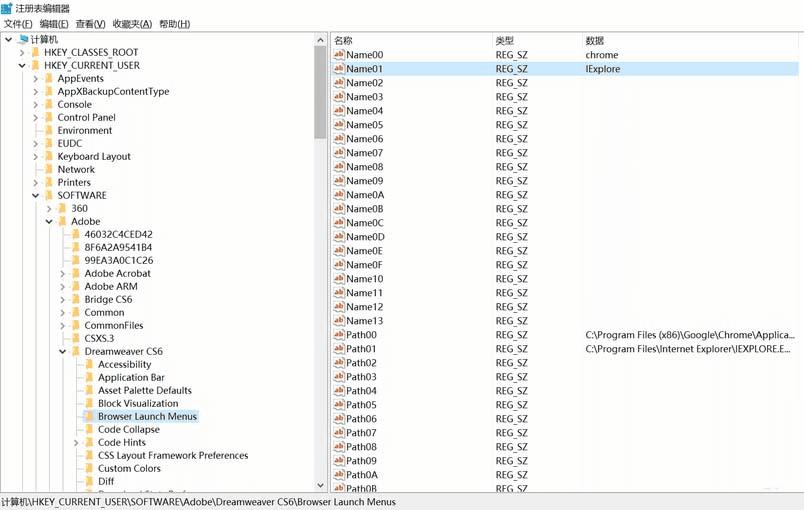Expand the Adobe Acrobat key
Image resolution: width=804 pixels, height=510 pixels.
coord(63,274)
